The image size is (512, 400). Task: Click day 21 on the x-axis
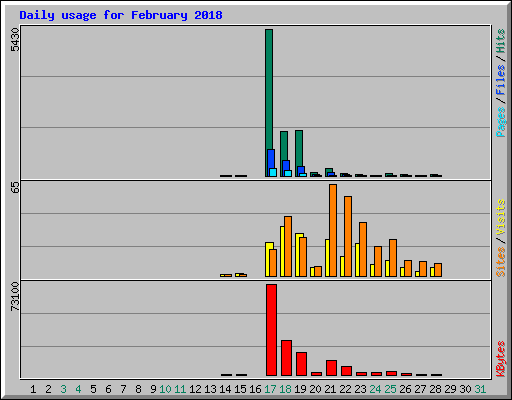[x=330, y=389]
